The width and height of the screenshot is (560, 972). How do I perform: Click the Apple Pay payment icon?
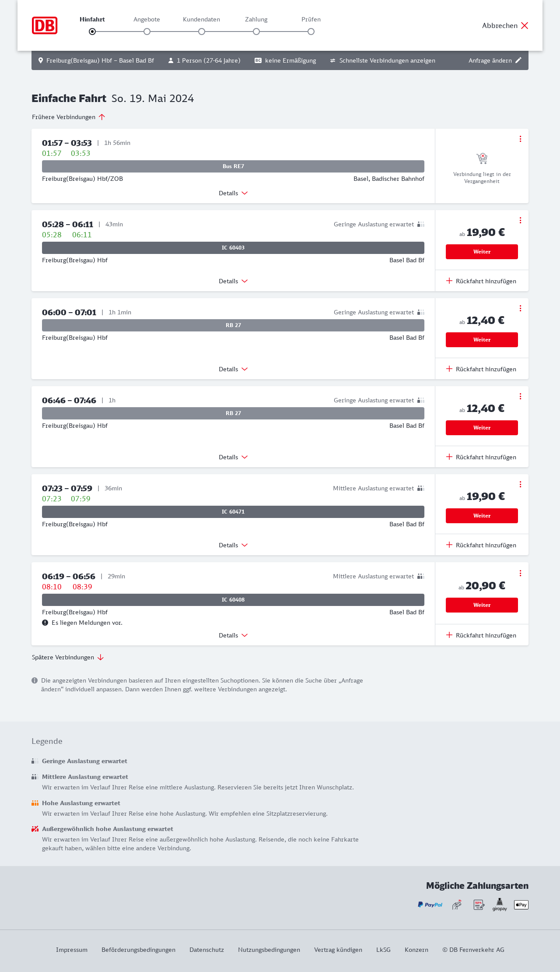[521, 905]
